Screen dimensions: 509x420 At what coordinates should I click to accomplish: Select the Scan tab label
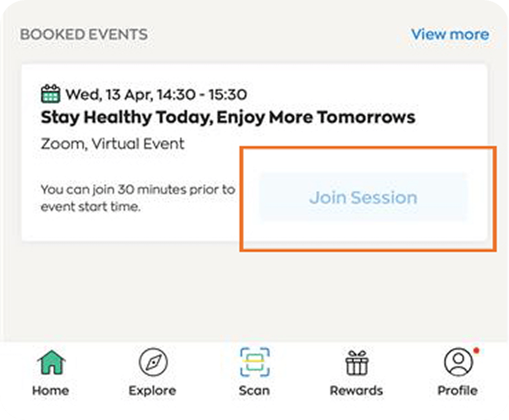point(254,391)
